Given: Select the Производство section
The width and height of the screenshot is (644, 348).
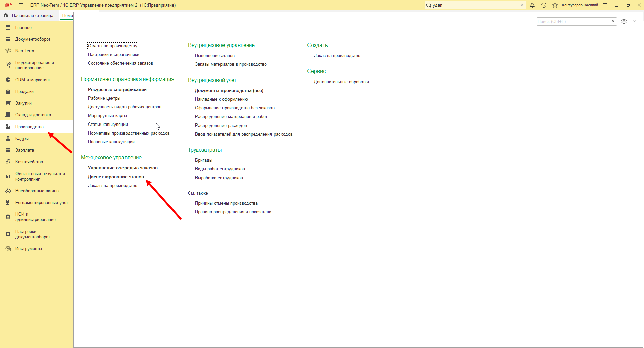Looking at the screenshot, I should [x=37, y=127].
